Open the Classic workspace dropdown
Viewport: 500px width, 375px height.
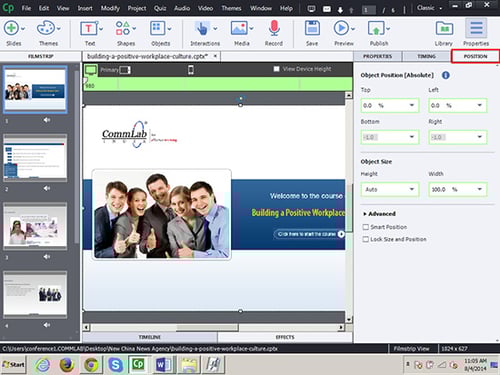click(x=429, y=8)
